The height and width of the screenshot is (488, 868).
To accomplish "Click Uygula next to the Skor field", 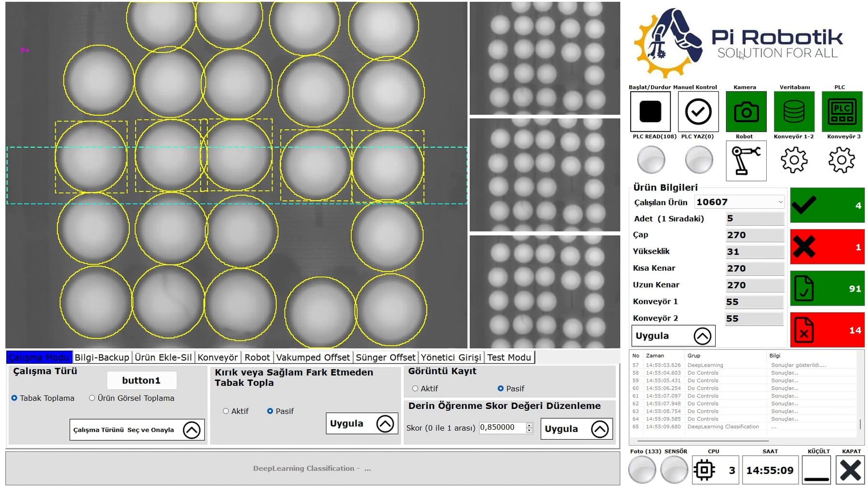I will click(577, 429).
